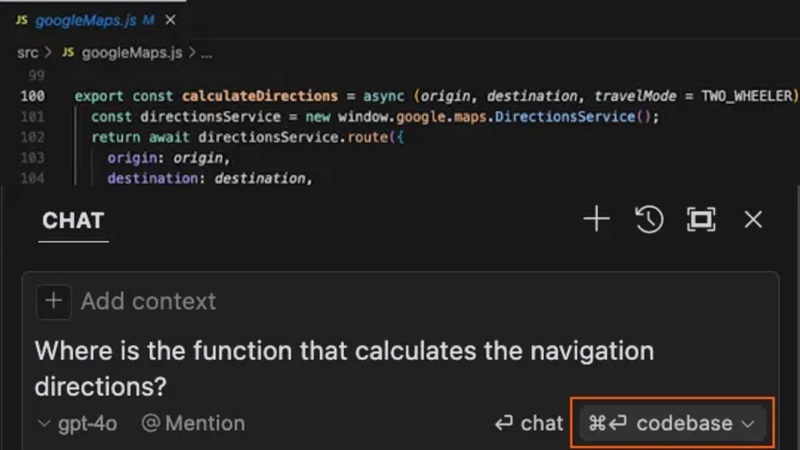Close the chat panel
This screenshot has height=450, width=800.
coord(753,220)
